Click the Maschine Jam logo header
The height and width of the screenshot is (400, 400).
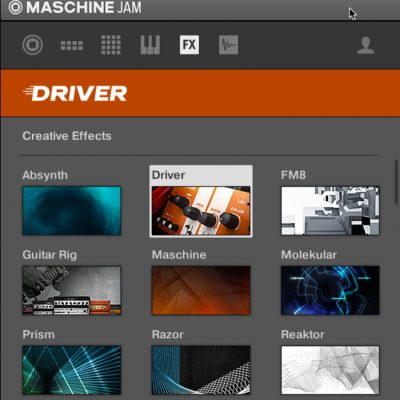(75, 7)
